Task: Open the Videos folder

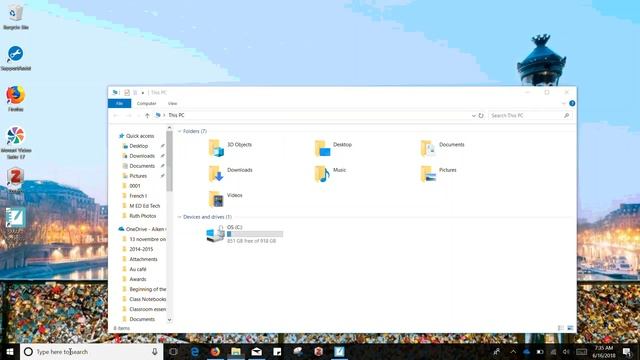Action: [x=226, y=198]
